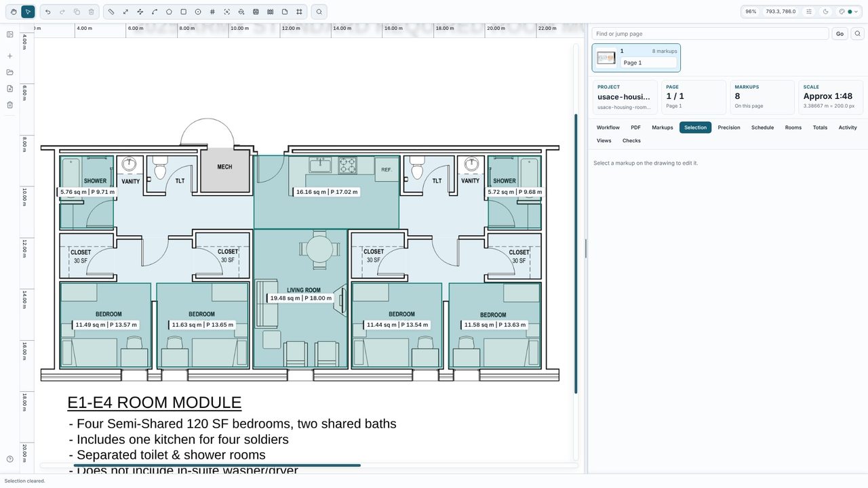The image size is (868, 488).
Task: Select the 19.48 sq m living room label
Action: [301, 298]
